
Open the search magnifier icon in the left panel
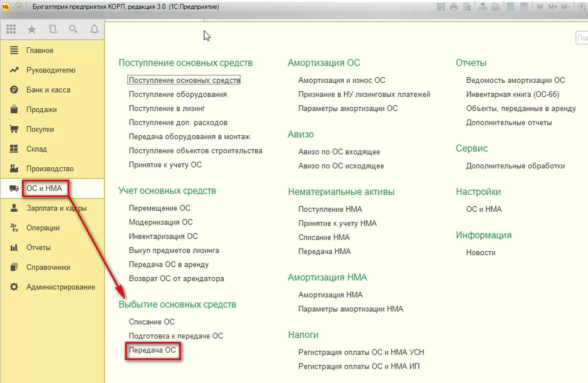pos(73,30)
